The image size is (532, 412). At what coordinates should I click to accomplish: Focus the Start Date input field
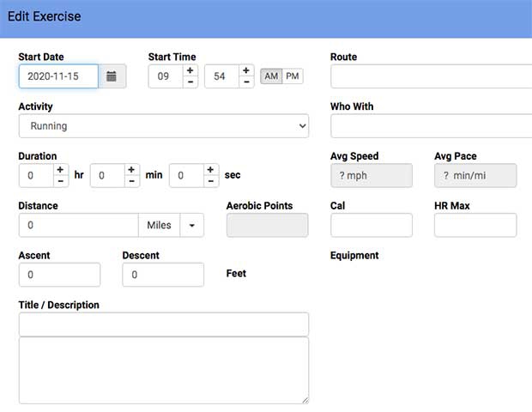pyautogui.click(x=58, y=76)
